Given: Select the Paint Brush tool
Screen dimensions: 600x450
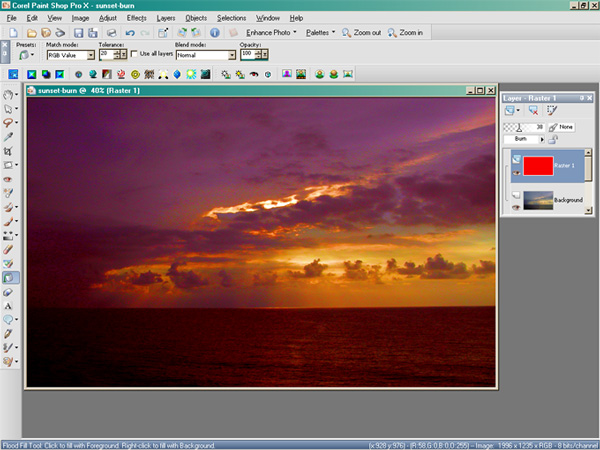Looking at the screenshot, I should (8, 221).
